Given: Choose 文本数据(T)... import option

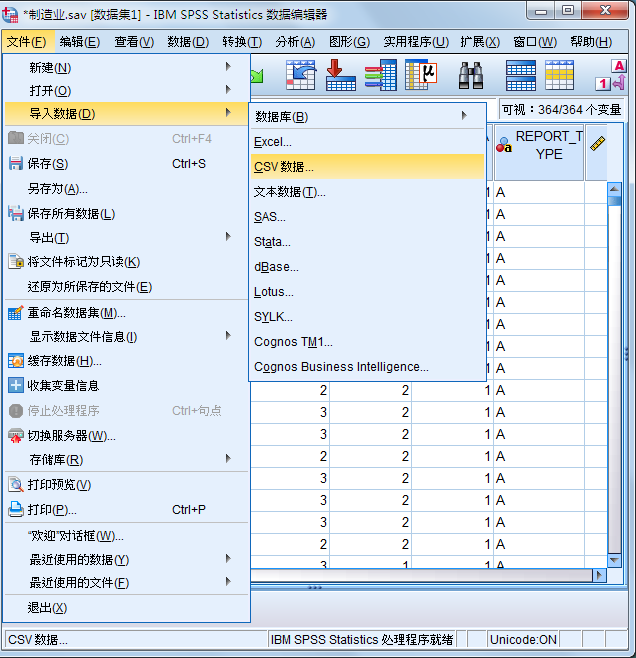Looking at the screenshot, I should [x=368, y=192].
